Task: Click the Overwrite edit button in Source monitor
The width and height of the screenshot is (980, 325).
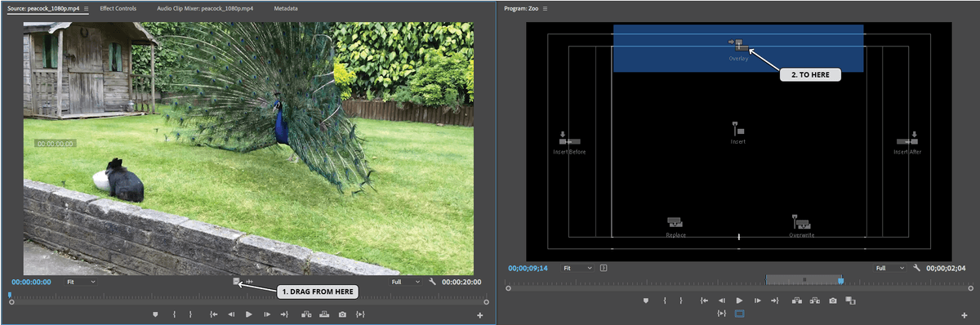Action: (324, 314)
